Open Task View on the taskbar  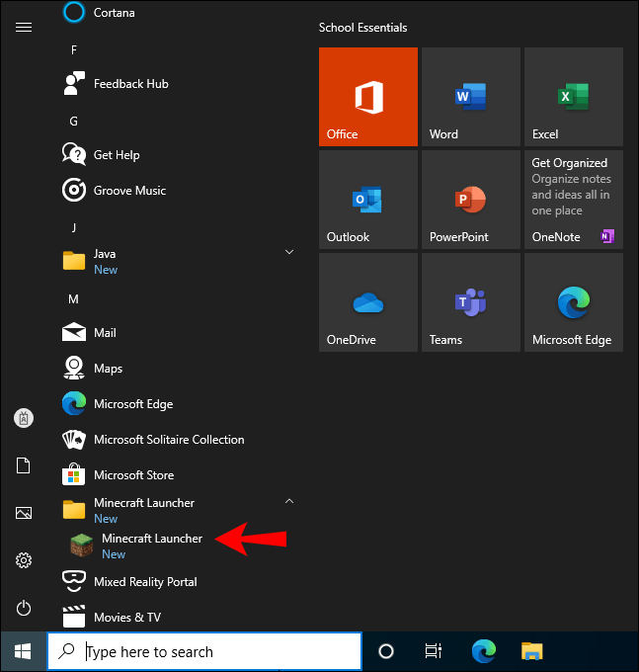coord(433,651)
